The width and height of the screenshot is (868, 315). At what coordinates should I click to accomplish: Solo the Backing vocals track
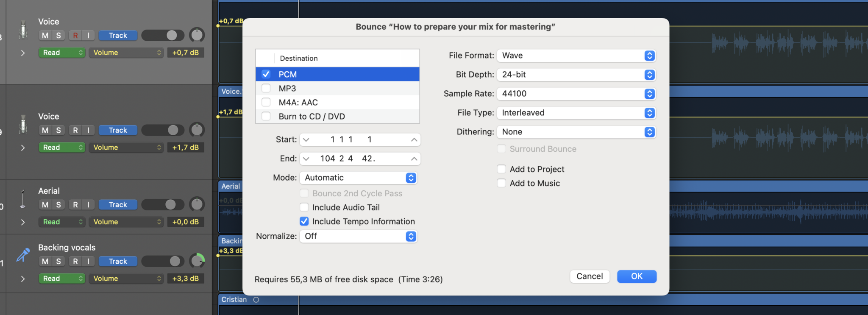coord(58,261)
